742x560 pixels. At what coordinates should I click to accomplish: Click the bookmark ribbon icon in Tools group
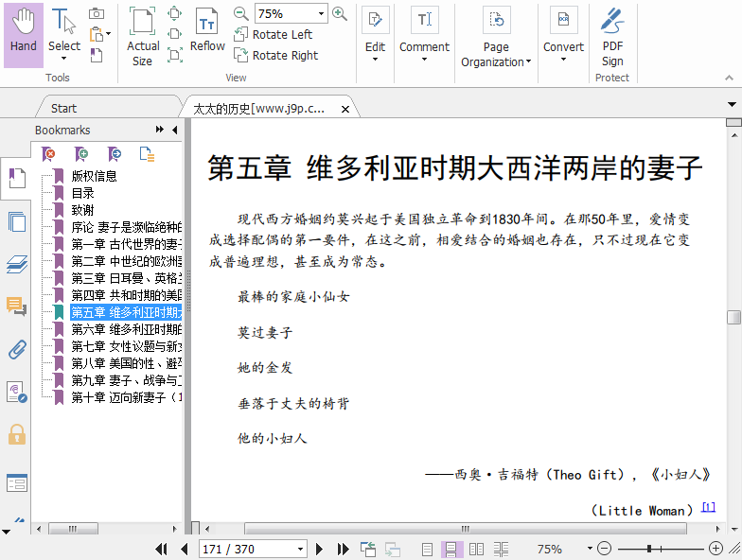[97, 55]
